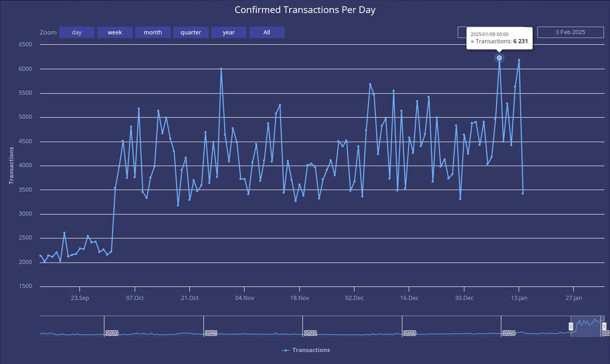Click the "Confirmed Transactions Per Day" chart title
The width and height of the screenshot is (610, 364).
click(x=304, y=10)
